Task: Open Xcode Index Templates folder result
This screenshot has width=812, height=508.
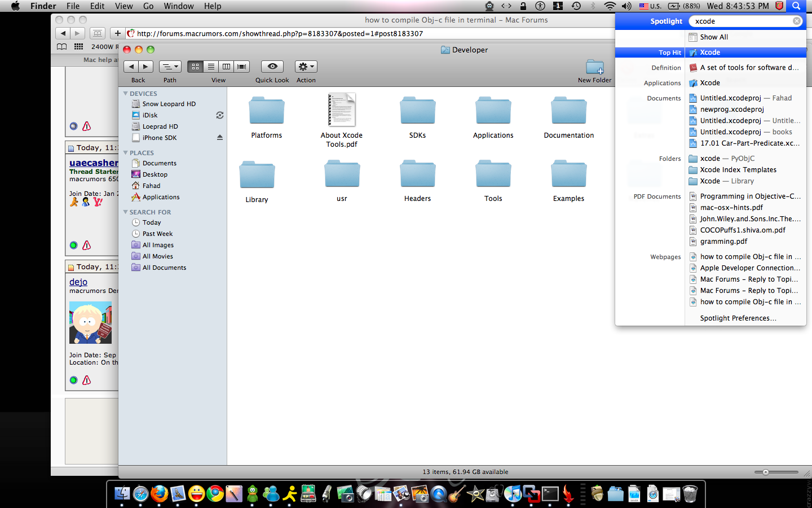Action: pyautogui.click(x=738, y=170)
